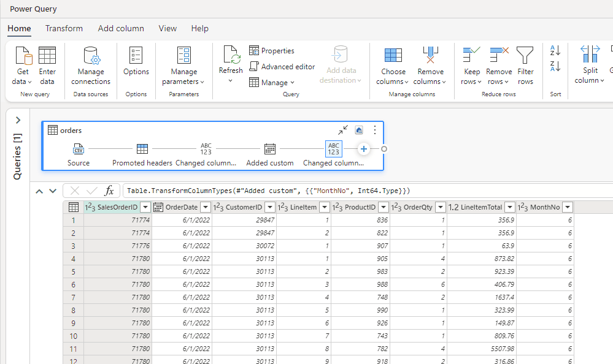This screenshot has width=613, height=364.
Task: Sort descending Z to A
Action: click(x=555, y=66)
